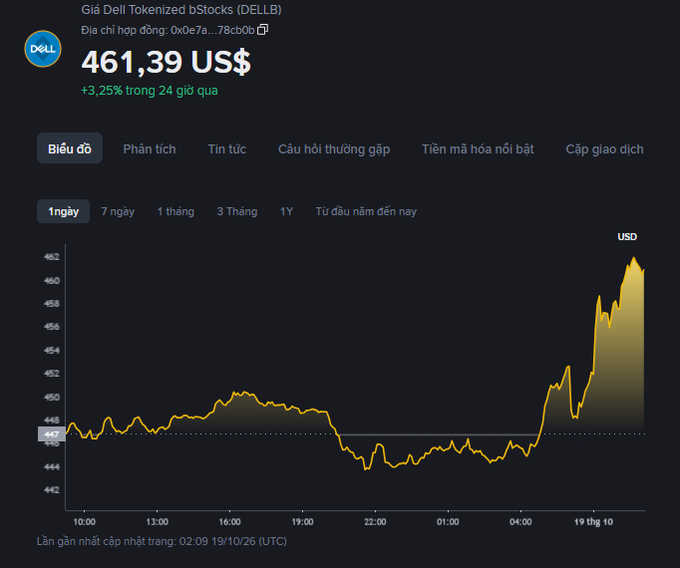Click the 16:00 time axis label
Viewport: 680px width, 568px height.
click(229, 522)
